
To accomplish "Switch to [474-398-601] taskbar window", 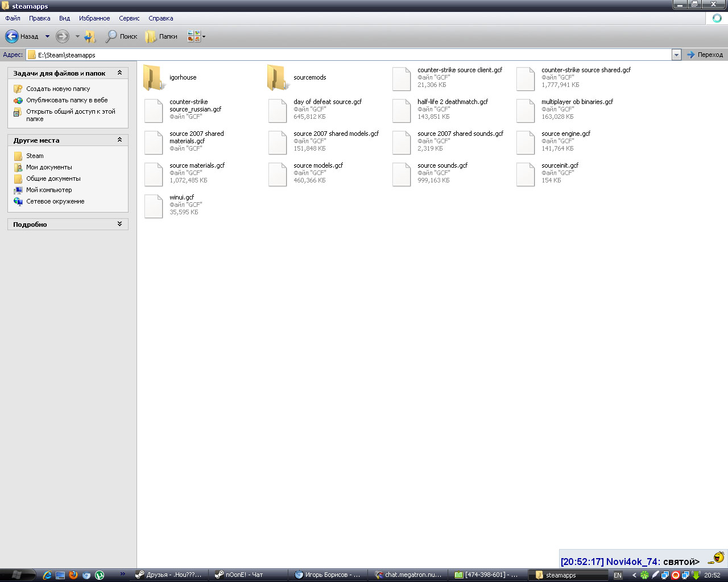I will 487,575.
